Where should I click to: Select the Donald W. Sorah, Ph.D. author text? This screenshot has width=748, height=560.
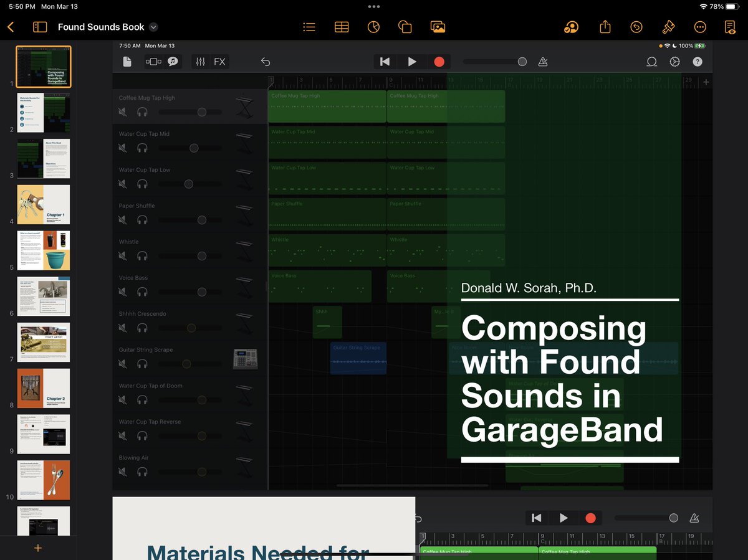point(529,288)
